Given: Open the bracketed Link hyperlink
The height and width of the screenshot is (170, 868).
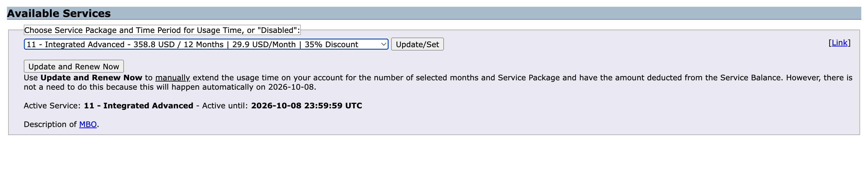Looking at the screenshot, I should tap(839, 43).
